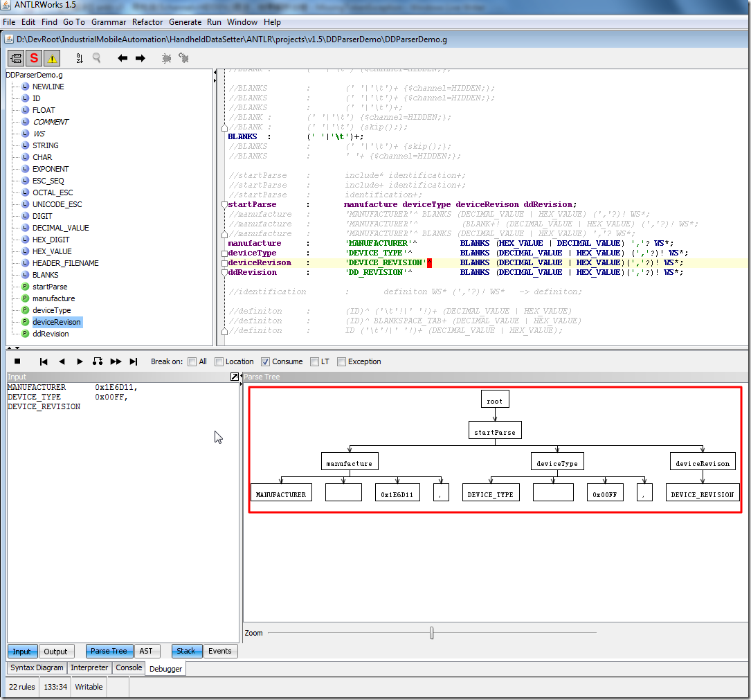Show the Events panel button
The width and height of the screenshot is (751, 700).
pyautogui.click(x=220, y=651)
